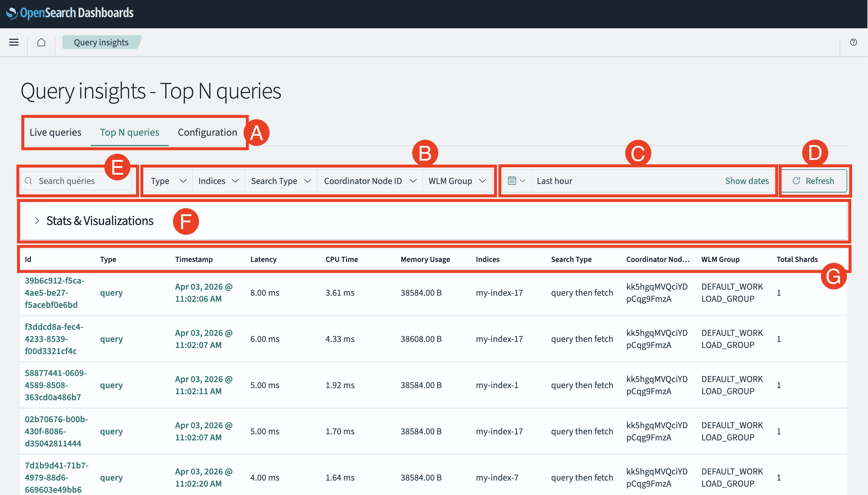Open the Search Type filter dropdown
Viewport: 868px width, 495px height.
click(281, 181)
